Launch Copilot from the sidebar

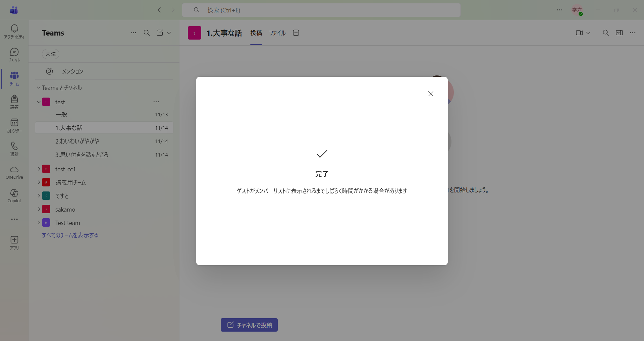coord(14,196)
